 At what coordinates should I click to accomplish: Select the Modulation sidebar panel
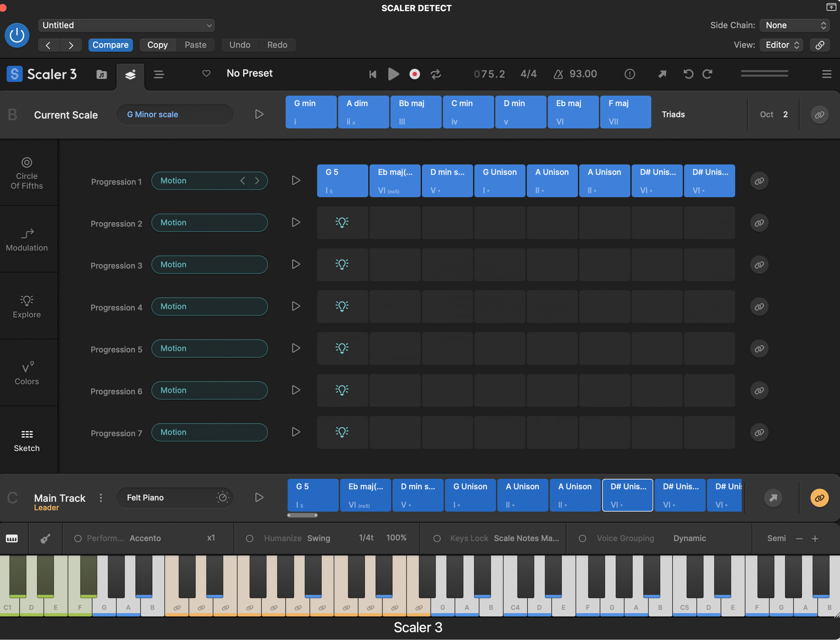click(27, 239)
